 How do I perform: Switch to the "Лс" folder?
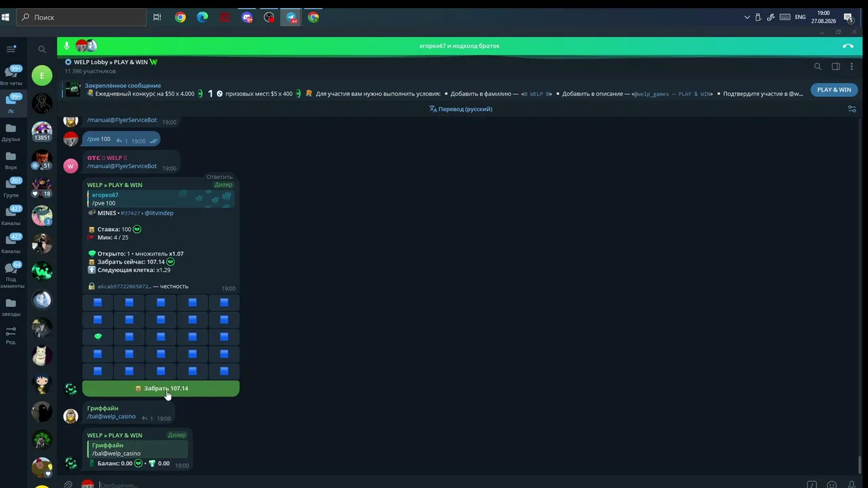(11, 103)
